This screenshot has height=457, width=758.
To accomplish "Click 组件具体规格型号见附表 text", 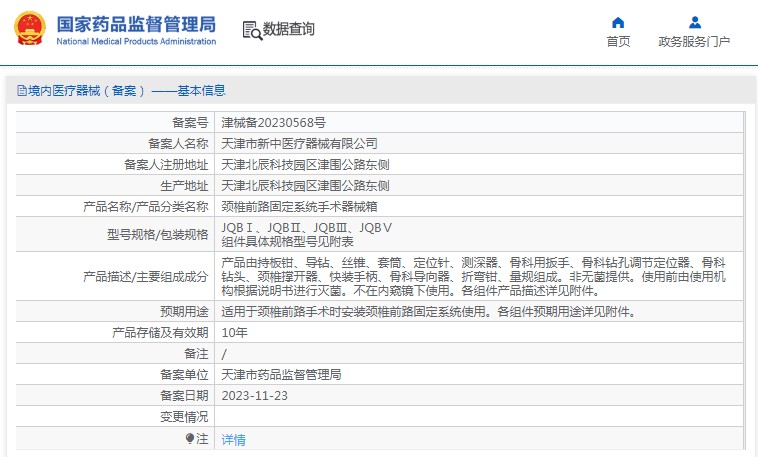I will 287,242.
